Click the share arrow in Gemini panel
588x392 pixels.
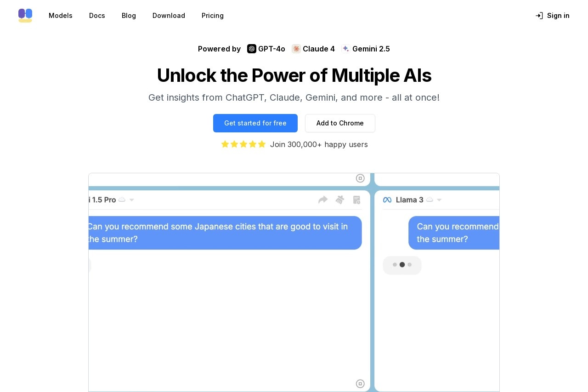[323, 200]
